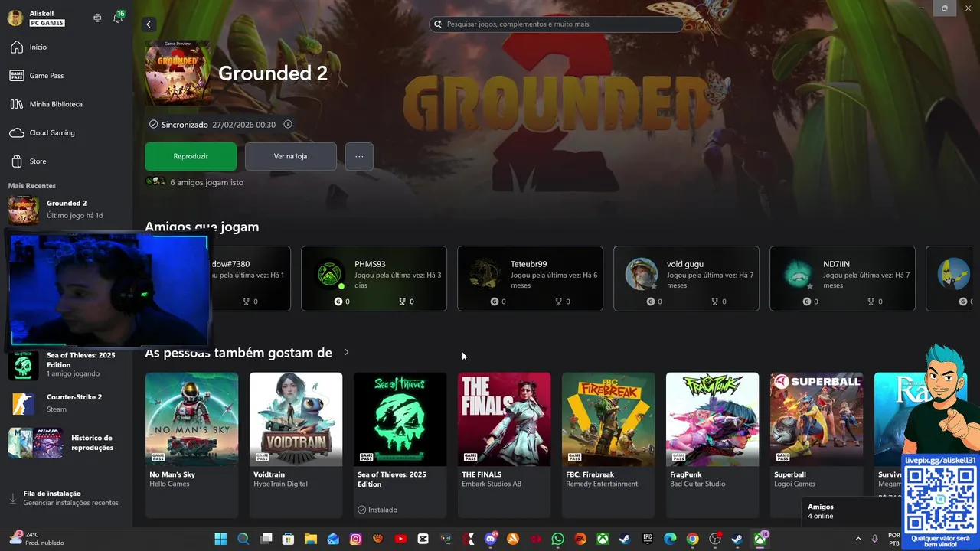Click the Reproduzir play button

[x=191, y=156]
